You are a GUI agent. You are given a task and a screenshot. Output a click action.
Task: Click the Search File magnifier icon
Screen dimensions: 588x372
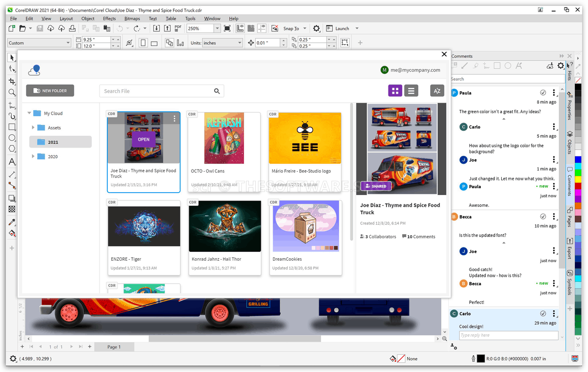pos(217,91)
